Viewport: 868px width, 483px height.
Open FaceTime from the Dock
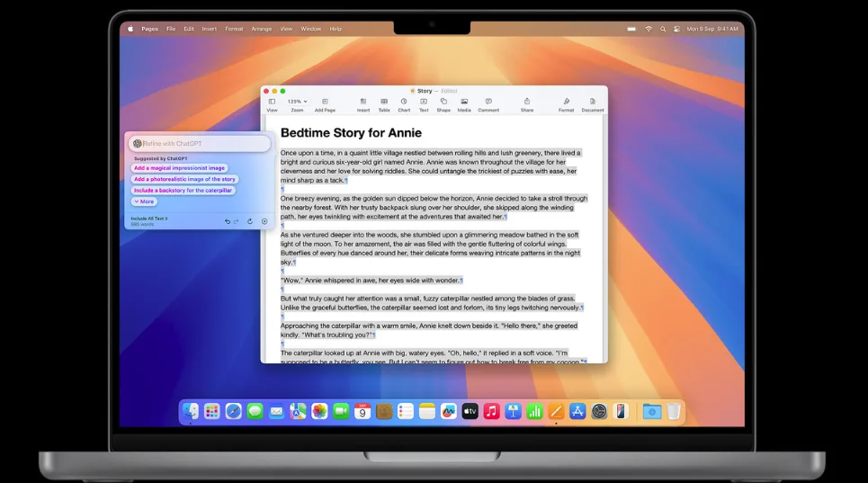point(341,411)
